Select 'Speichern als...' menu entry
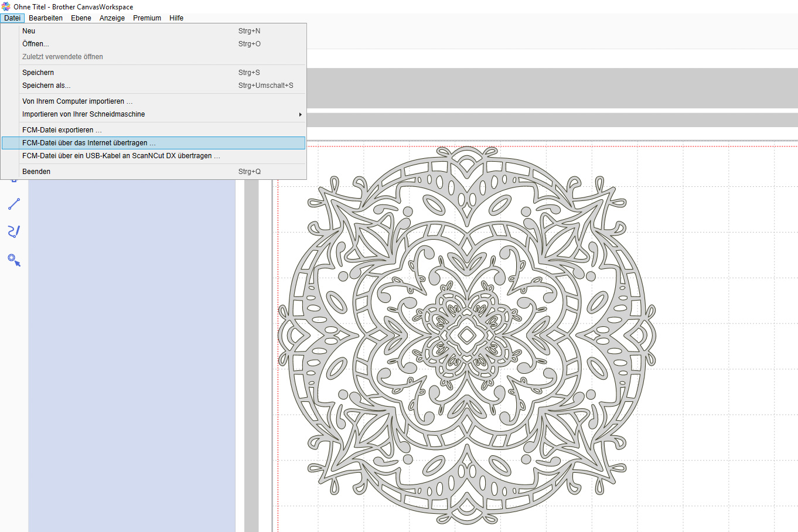This screenshot has width=798, height=532. click(x=46, y=86)
